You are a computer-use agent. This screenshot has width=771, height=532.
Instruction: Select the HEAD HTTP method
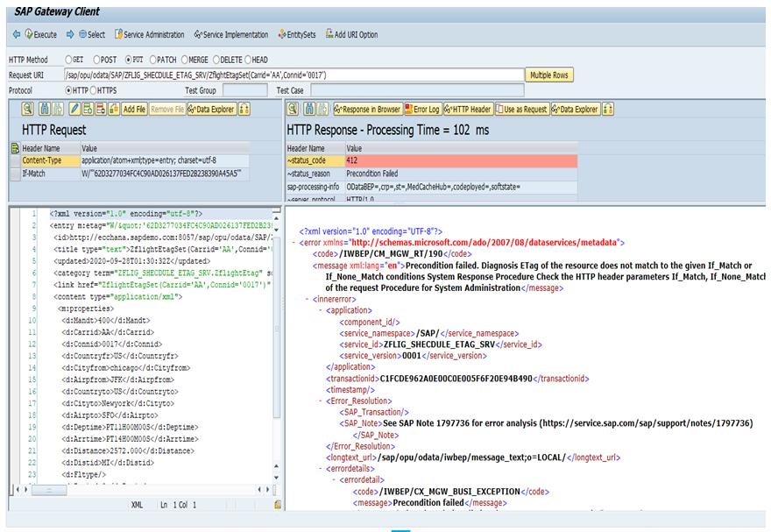click(x=248, y=60)
